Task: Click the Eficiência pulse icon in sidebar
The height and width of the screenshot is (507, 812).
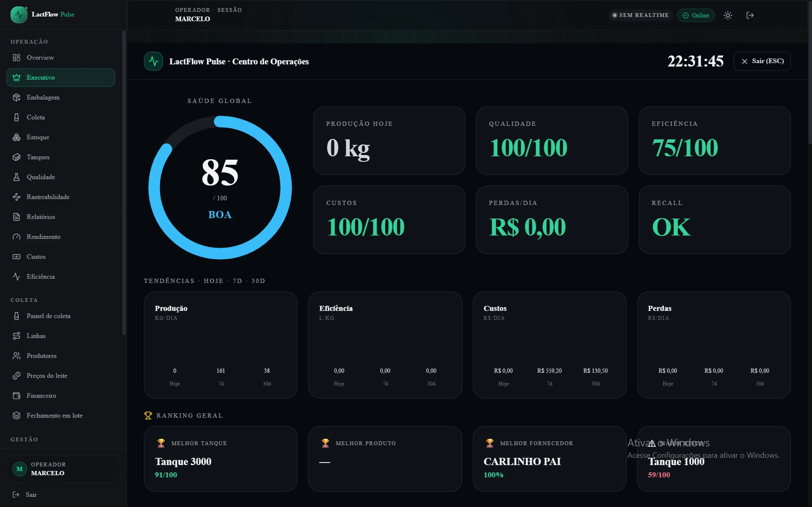Action: [17, 277]
